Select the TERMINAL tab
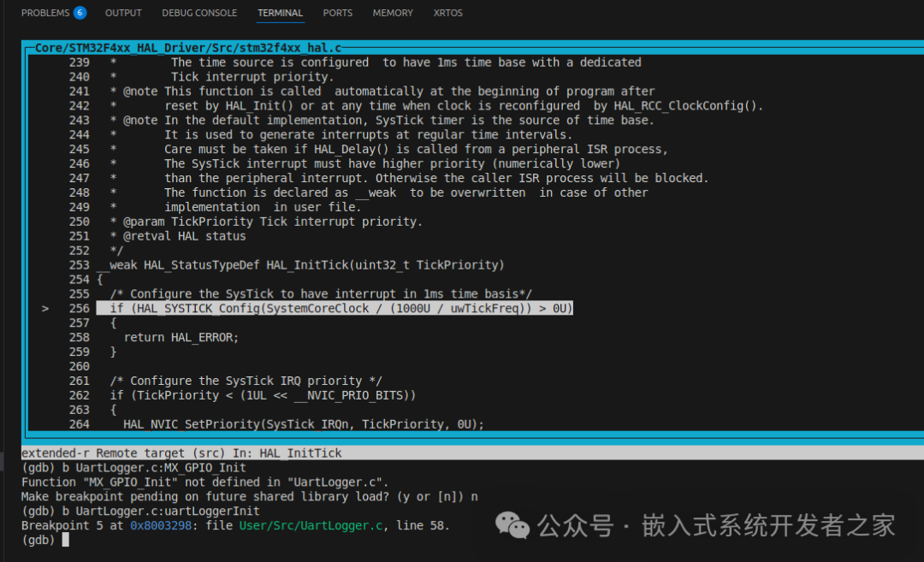924x562 pixels. pyautogui.click(x=280, y=12)
